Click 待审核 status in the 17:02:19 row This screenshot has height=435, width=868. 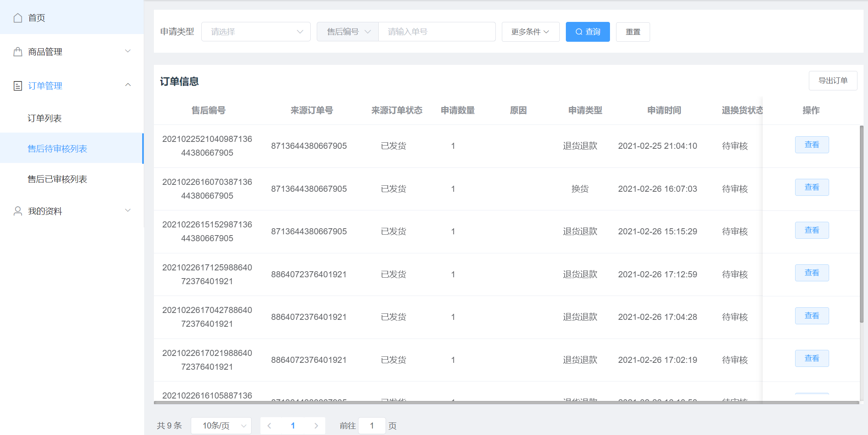coord(735,360)
